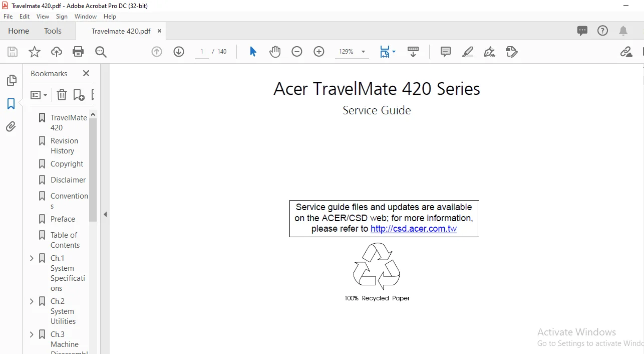Click the Save file icon
The height and width of the screenshot is (354, 644).
(13, 52)
